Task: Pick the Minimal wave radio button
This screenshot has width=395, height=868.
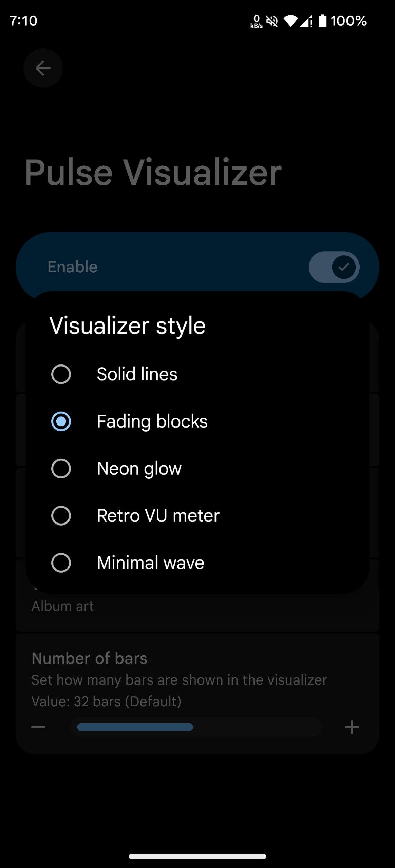Action: 61,563
